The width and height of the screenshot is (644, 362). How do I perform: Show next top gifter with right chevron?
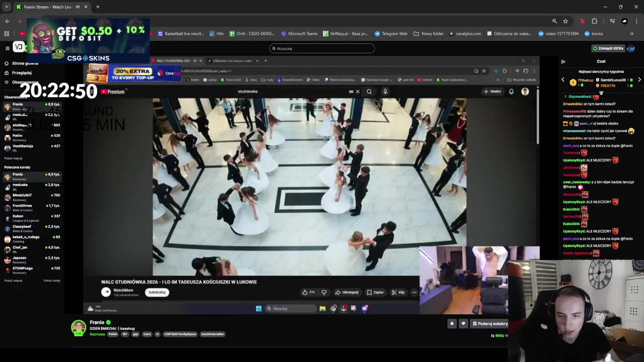point(639,80)
